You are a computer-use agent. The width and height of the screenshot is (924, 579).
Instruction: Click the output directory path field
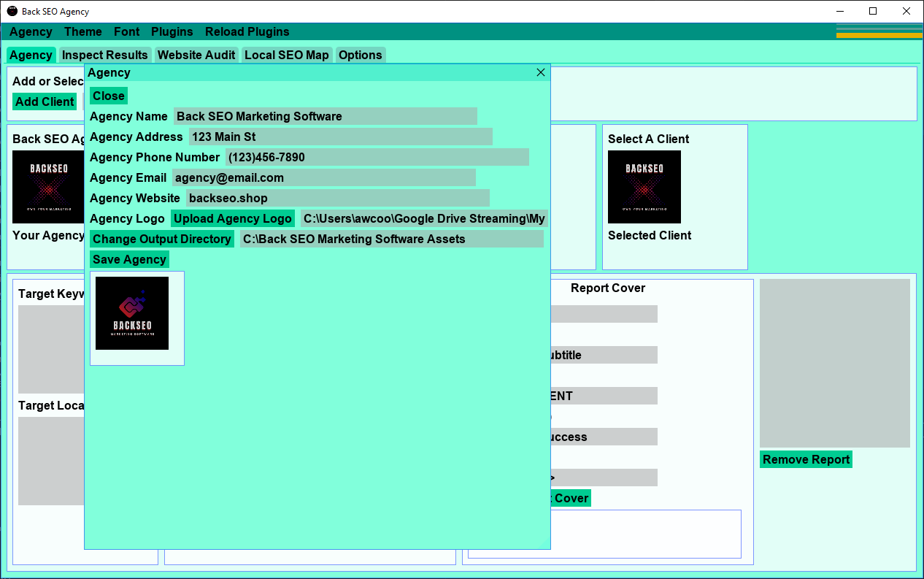point(392,239)
